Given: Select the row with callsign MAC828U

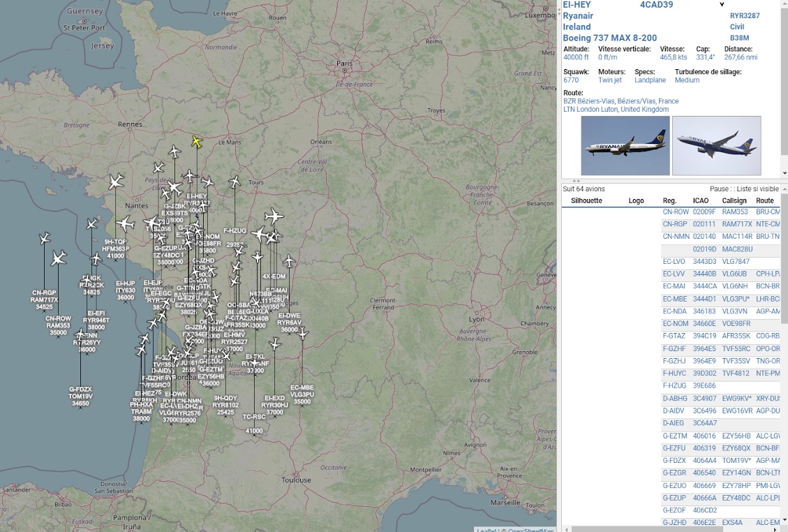Looking at the screenshot, I should (721, 249).
